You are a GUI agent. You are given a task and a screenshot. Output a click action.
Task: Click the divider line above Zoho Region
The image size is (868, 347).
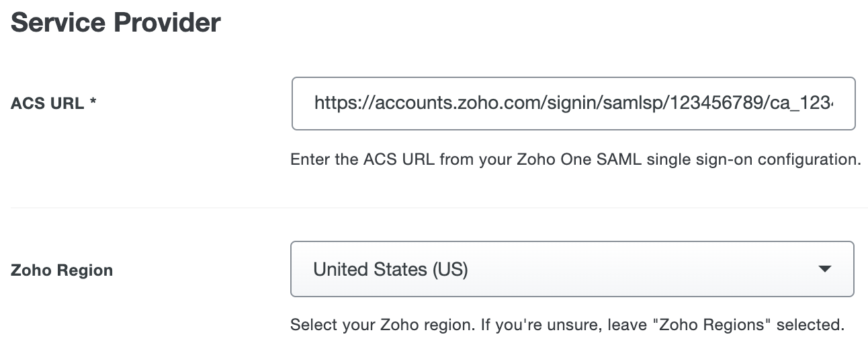438,208
